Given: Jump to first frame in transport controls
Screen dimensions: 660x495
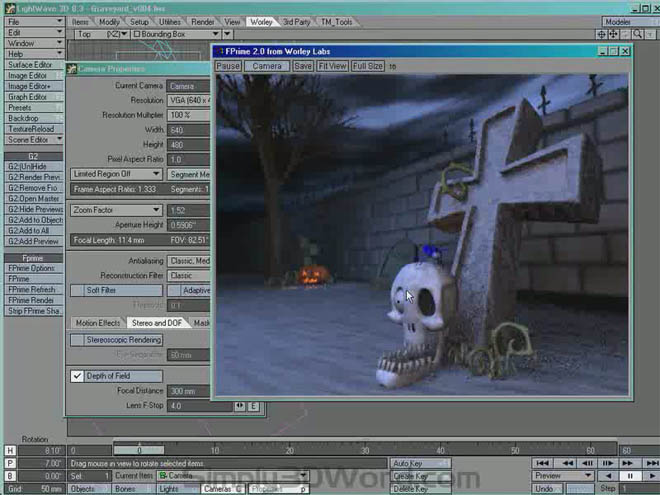Looking at the screenshot, I should (x=543, y=463).
